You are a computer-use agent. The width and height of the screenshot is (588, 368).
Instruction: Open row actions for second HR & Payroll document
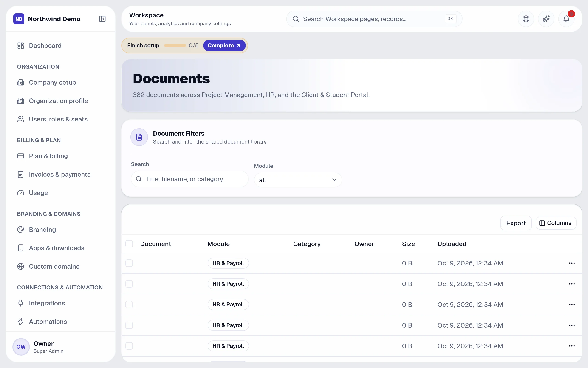point(572,284)
